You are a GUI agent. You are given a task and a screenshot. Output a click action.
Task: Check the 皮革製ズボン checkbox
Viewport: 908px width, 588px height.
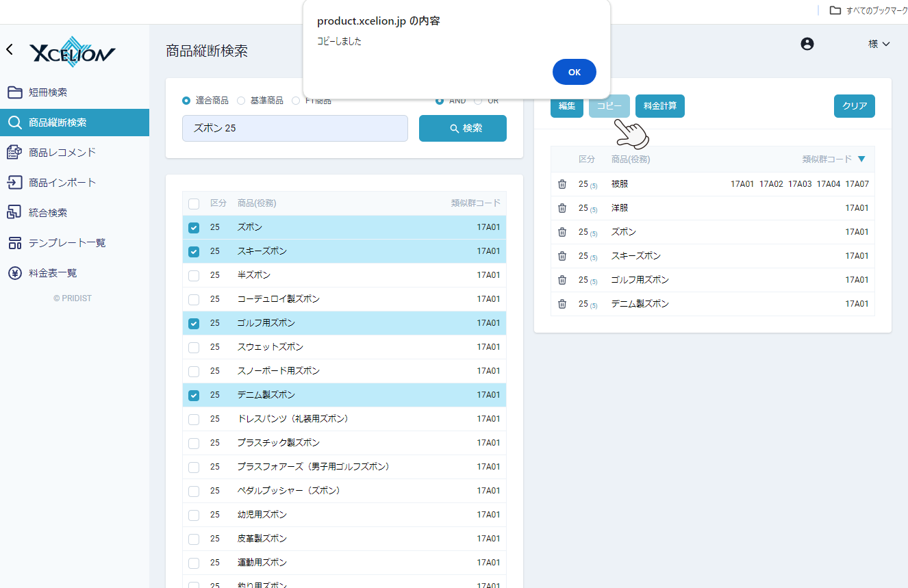point(194,539)
